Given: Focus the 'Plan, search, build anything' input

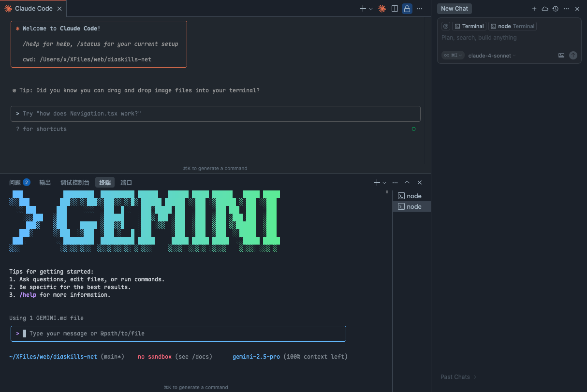Looking at the screenshot, I should [x=509, y=38].
